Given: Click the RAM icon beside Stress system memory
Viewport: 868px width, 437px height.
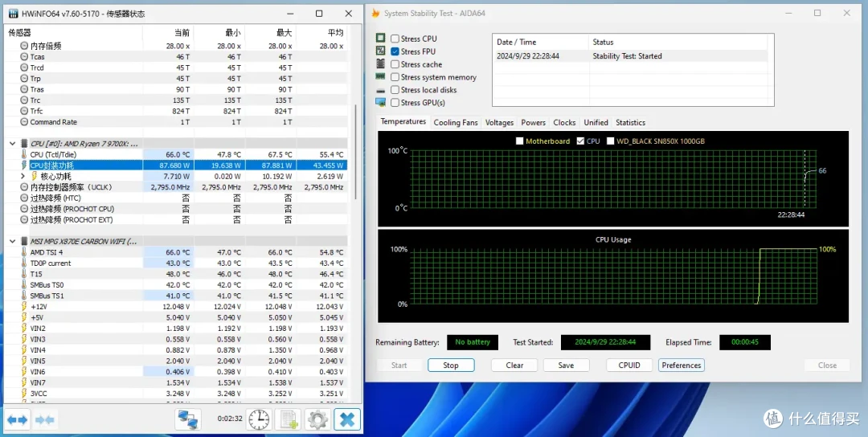Looking at the screenshot, I should (380, 77).
